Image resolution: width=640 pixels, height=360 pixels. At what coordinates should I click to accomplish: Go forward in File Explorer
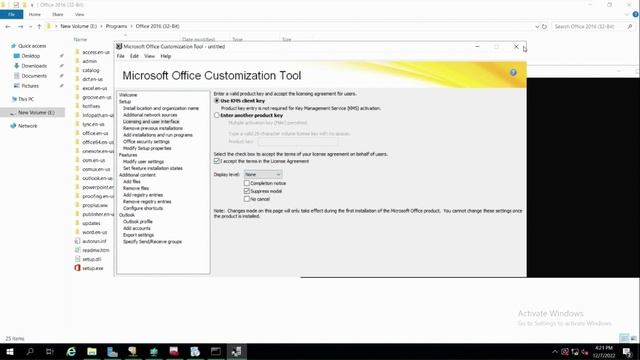point(20,27)
